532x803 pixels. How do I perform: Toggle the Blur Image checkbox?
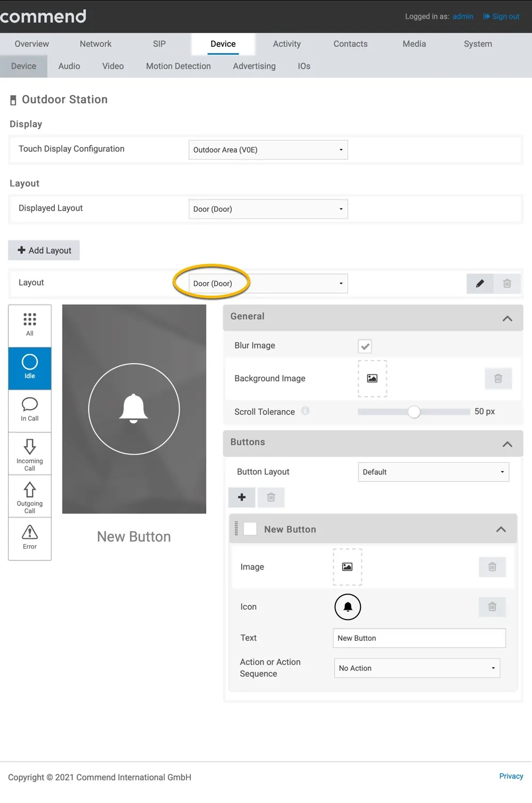click(365, 346)
